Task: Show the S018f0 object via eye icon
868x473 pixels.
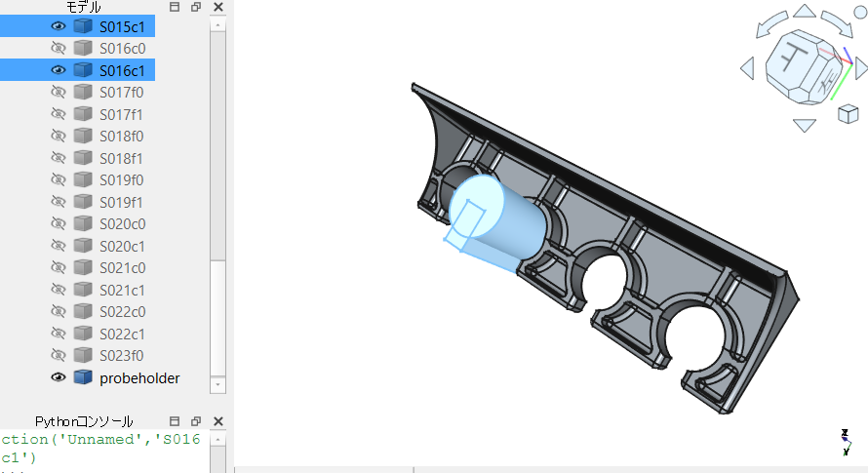Action: 59,136
